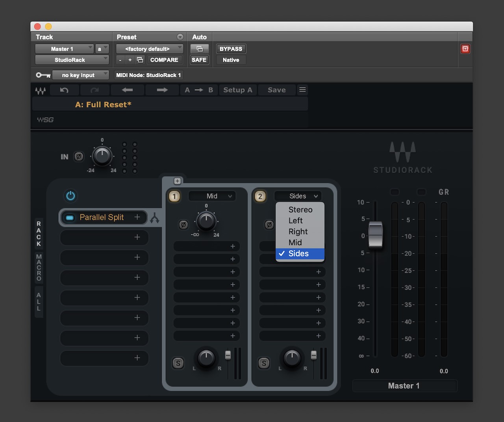Open the Sides split mode dropdown

[298, 196]
